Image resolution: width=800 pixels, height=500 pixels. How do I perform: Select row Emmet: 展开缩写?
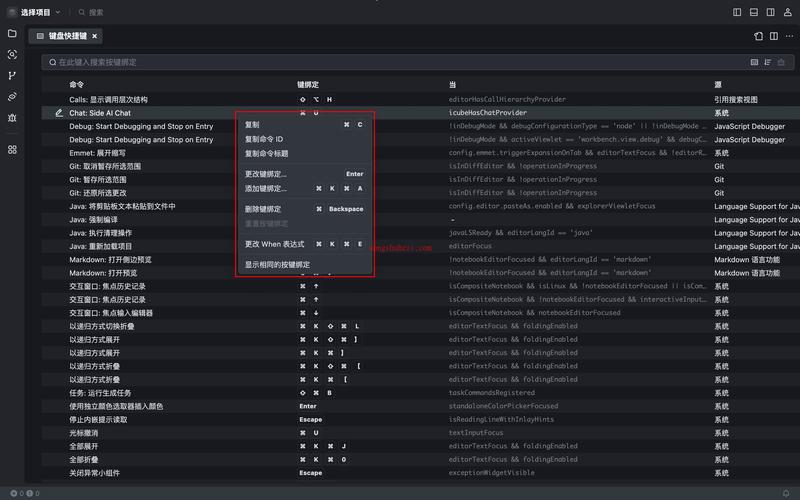tap(420, 153)
